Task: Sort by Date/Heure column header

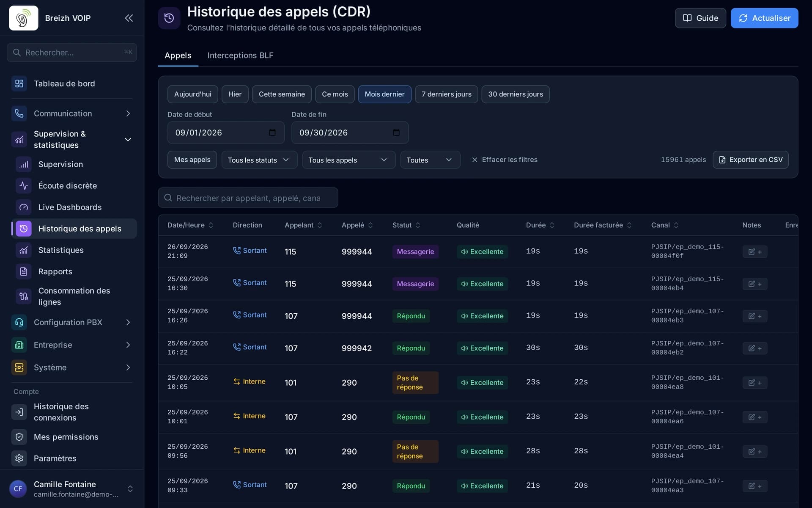Action: coord(190,225)
